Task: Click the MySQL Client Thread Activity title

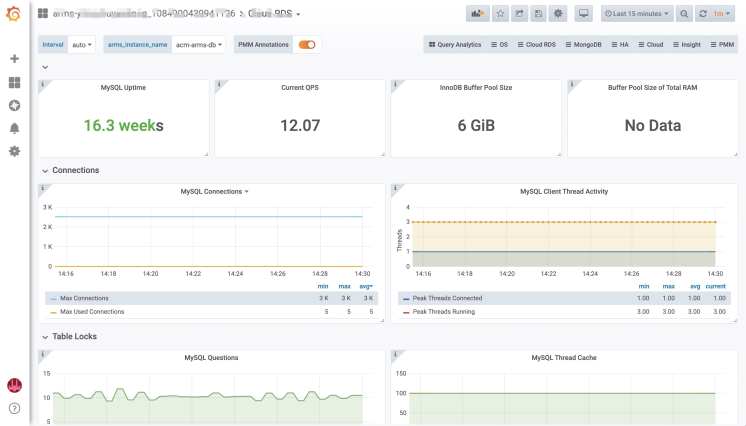Action: (564, 191)
